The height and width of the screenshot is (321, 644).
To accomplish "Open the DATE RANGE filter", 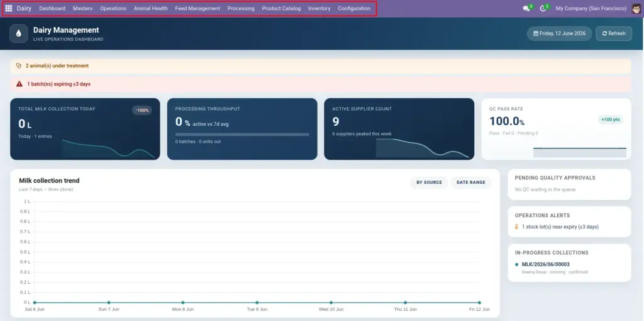I will 470,183.
